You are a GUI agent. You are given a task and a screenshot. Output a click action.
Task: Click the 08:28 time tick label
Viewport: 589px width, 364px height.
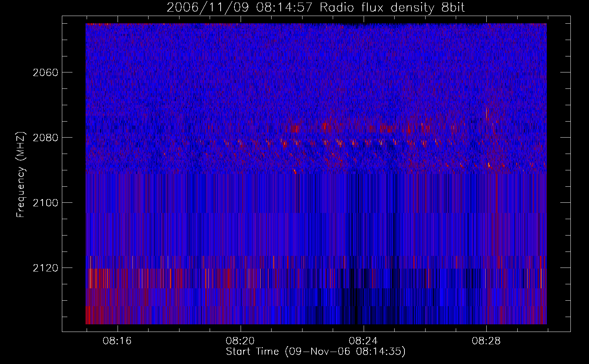tap(486, 341)
